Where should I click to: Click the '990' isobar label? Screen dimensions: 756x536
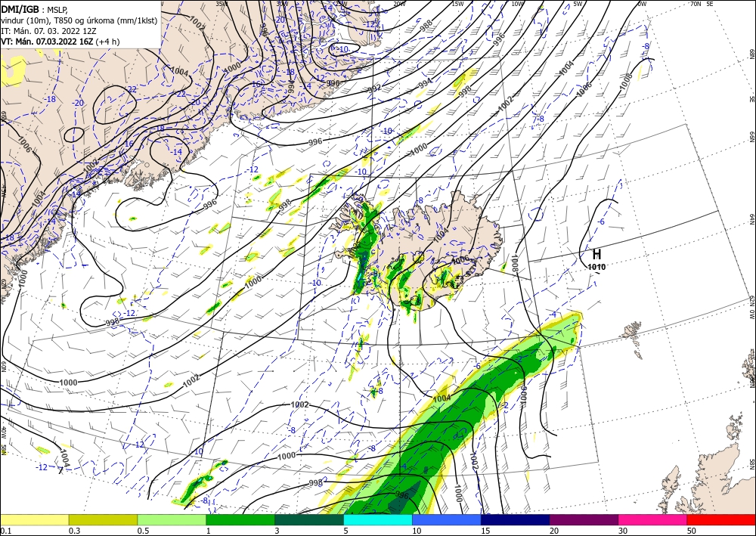[x=333, y=83]
